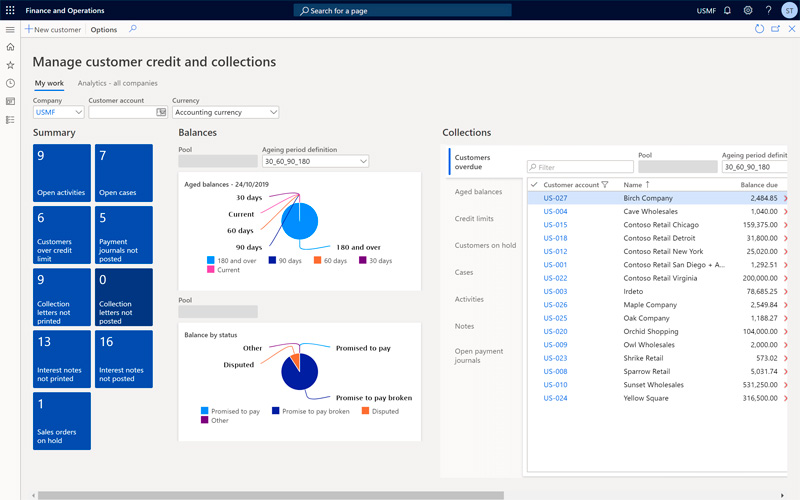The width and height of the screenshot is (800, 500).
Task: Expand Balances ageing period definition dropdown
Action: point(363,161)
